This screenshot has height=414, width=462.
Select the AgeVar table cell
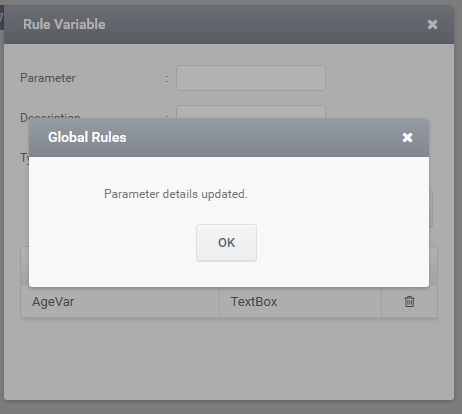point(120,302)
